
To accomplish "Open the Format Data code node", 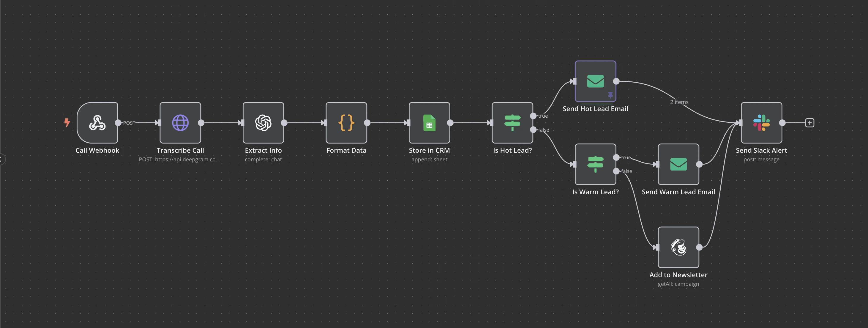I will click(346, 123).
